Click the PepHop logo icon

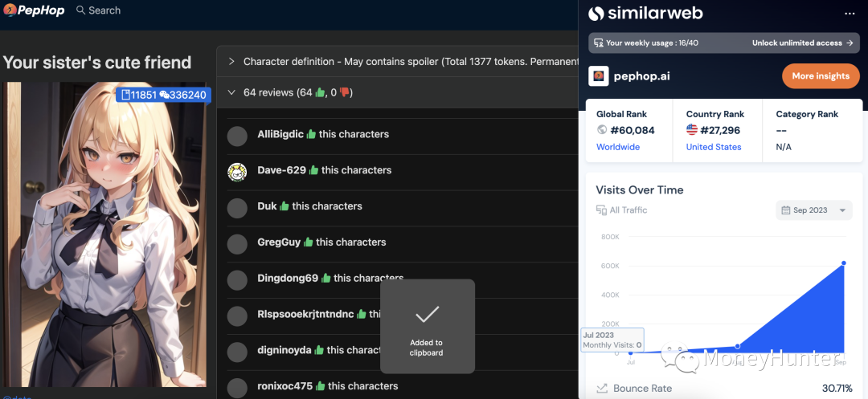[9, 10]
